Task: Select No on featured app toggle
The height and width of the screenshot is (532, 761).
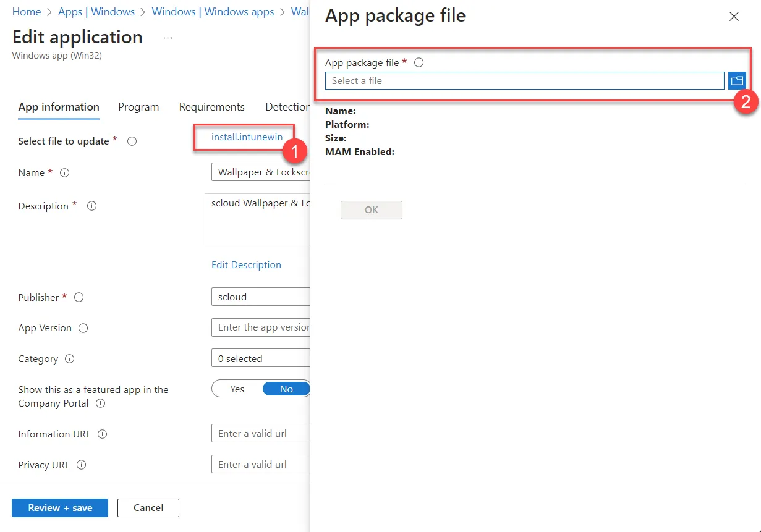Action: tap(286, 389)
